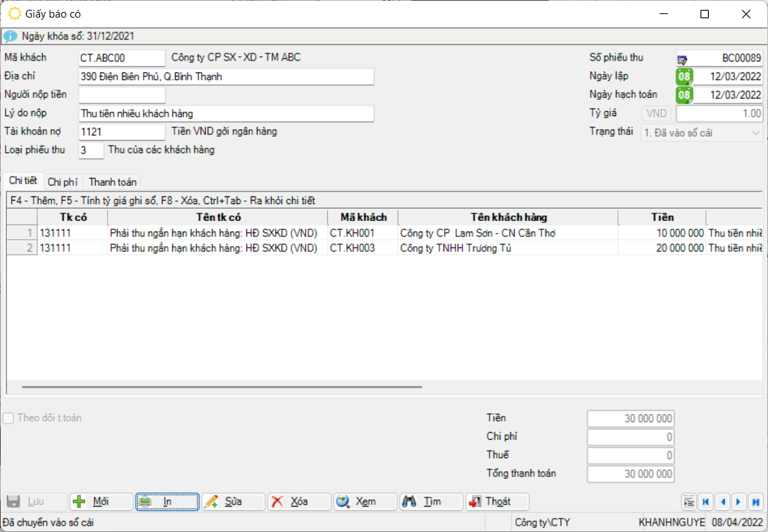This screenshot has height=532, width=768.
Task: Go to the next record
Action: (738, 502)
